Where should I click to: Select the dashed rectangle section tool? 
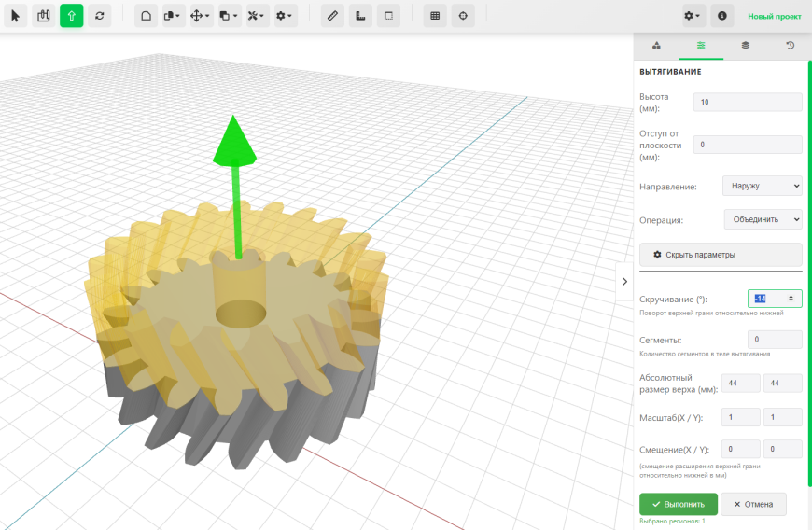click(388, 16)
